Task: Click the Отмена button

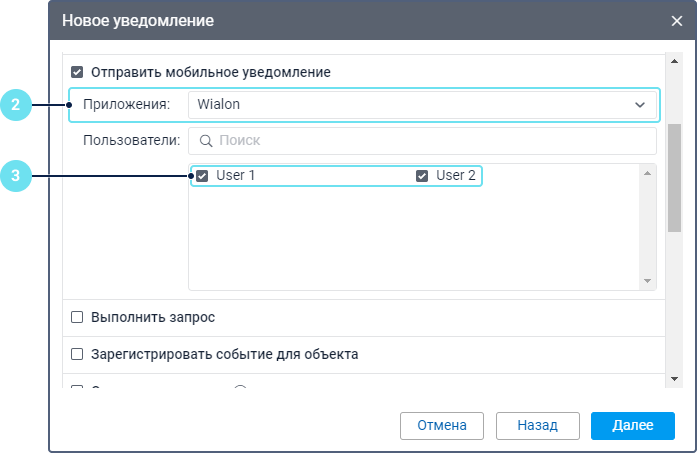Action: [442, 425]
